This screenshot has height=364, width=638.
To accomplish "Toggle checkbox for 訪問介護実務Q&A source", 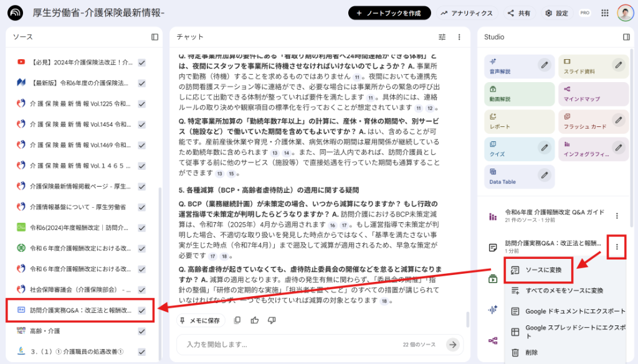I will (141, 310).
